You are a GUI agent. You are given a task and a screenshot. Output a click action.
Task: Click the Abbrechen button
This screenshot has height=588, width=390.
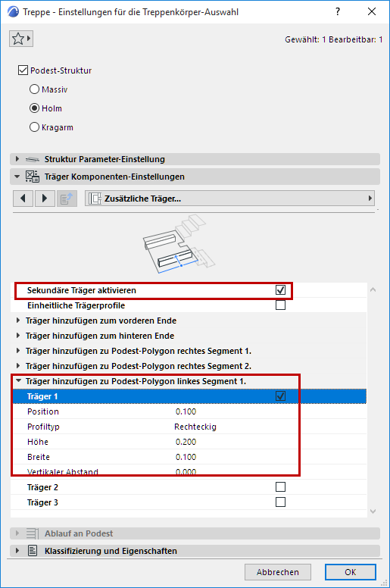[278, 572]
